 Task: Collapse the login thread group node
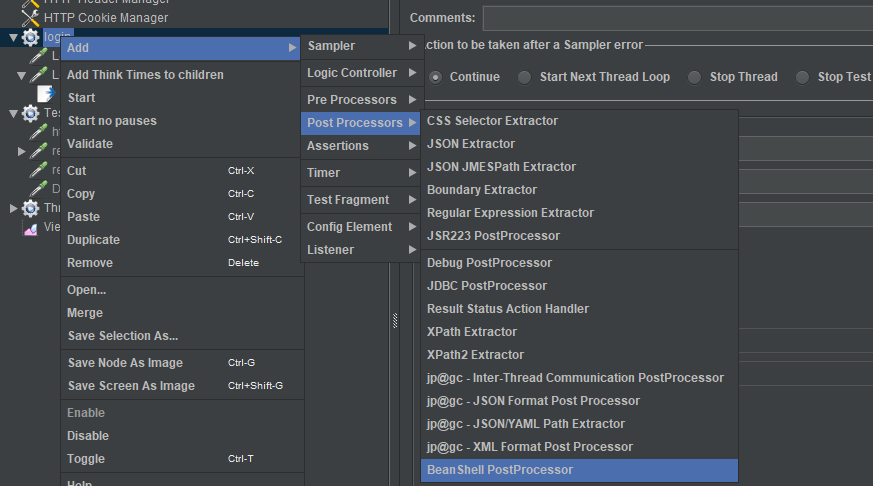click(x=12, y=37)
